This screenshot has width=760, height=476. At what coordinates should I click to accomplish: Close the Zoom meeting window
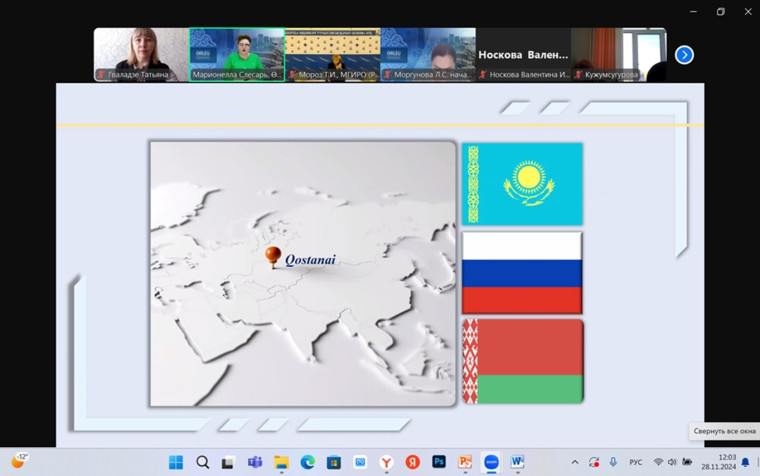[x=748, y=12]
